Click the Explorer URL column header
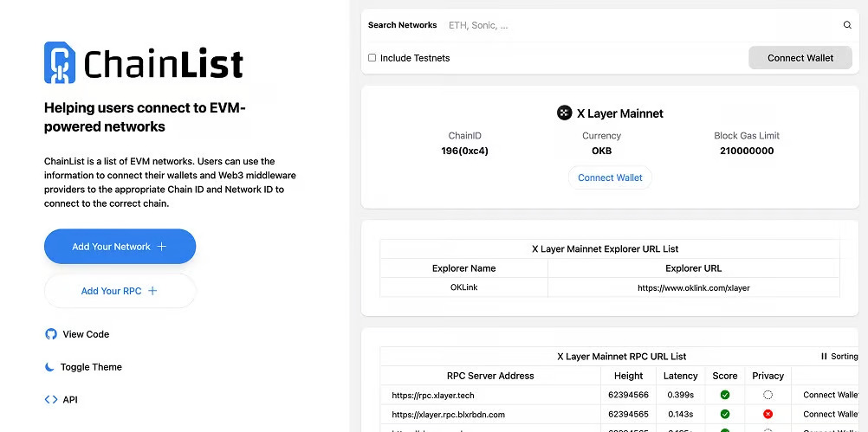 [694, 268]
